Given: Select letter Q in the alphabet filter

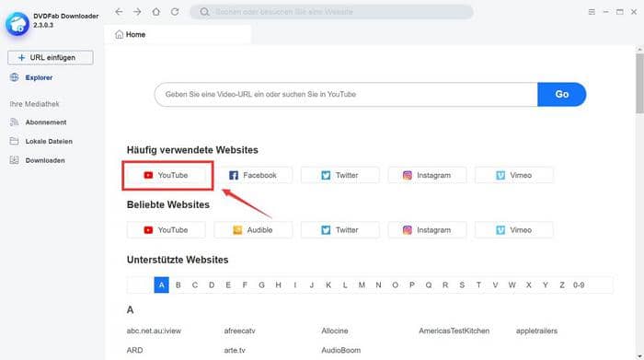Looking at the screenshot, I should tap(429, 285).
